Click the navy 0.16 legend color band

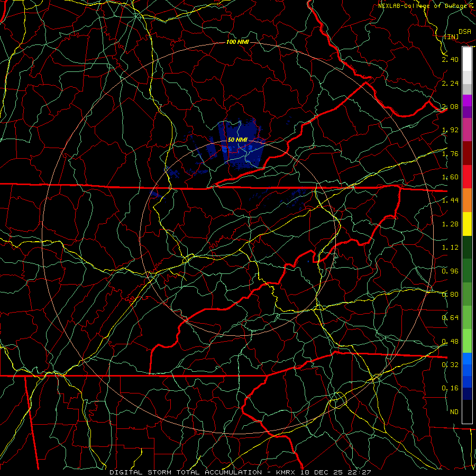coord(467,393)
